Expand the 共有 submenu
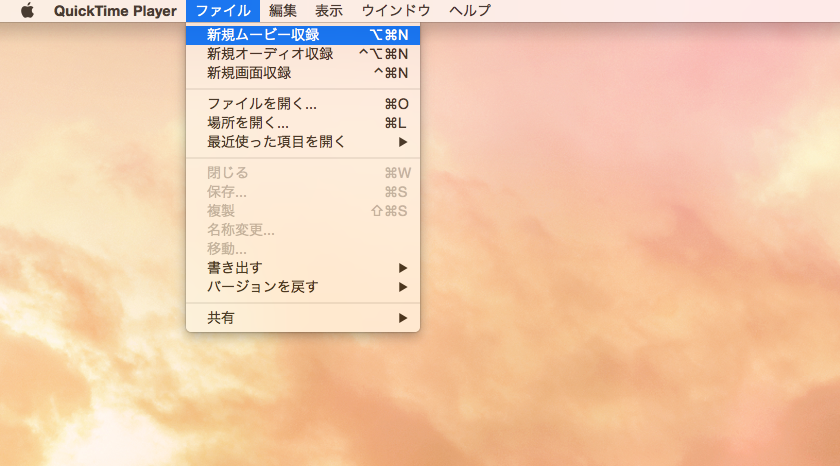Screen dimensions: 840x466 (x=303, y=318)
